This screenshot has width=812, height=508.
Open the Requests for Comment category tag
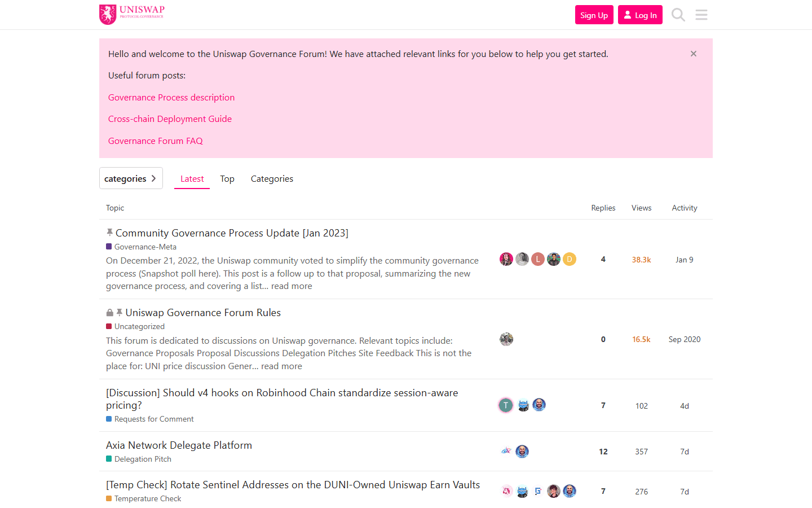tap(150, 419)
